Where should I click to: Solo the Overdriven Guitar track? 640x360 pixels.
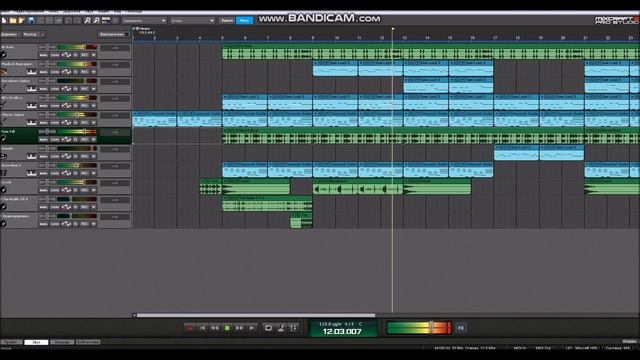[55, 89]
